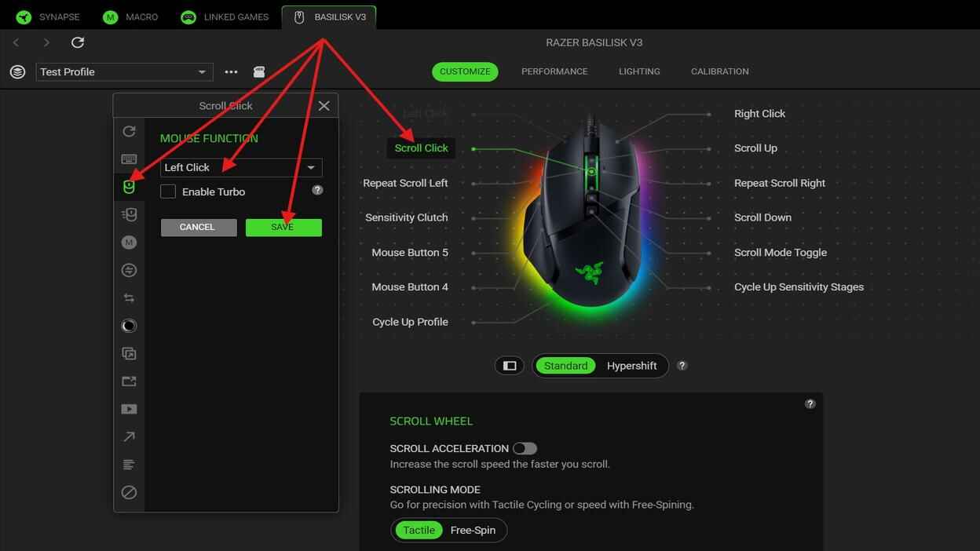
Task: Tick the Enable Turbo checkbox
Action: (x=168, y=192)
